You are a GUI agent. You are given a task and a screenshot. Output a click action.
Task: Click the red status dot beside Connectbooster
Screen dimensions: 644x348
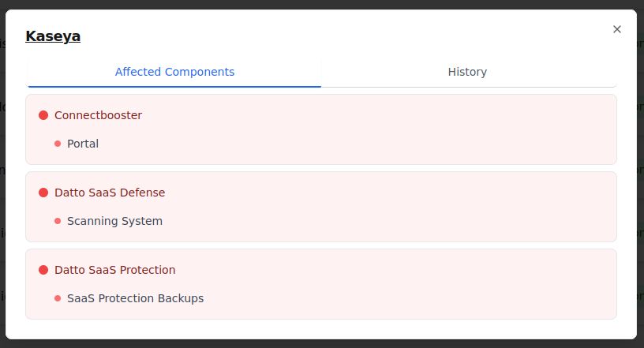(43, 115)
